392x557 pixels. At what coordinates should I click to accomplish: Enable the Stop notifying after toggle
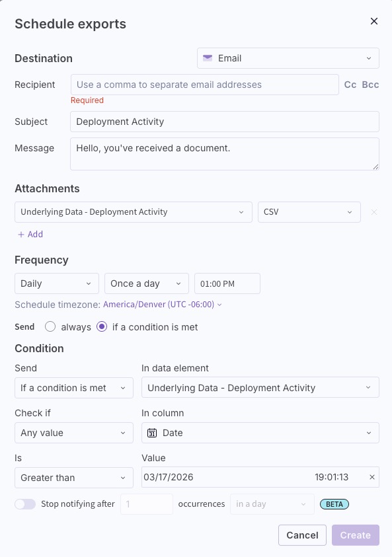coord(25,503)
